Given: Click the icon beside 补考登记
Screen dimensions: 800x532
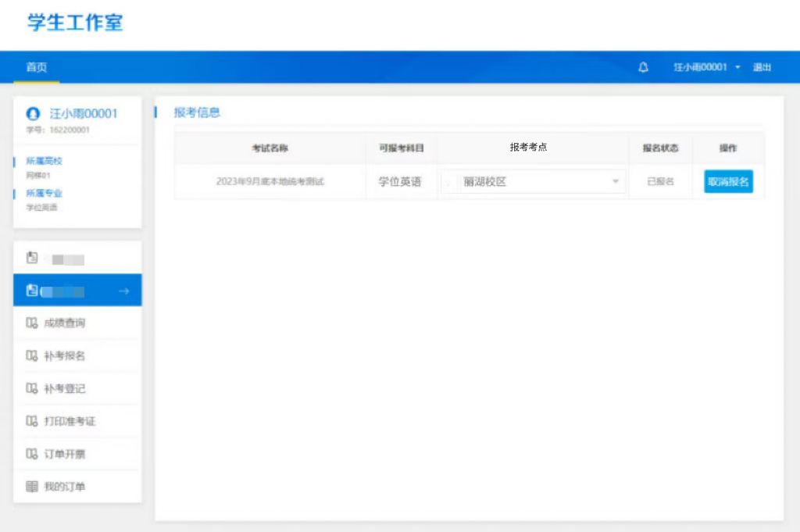Looking at the screenshot, I should click(32, 388).
